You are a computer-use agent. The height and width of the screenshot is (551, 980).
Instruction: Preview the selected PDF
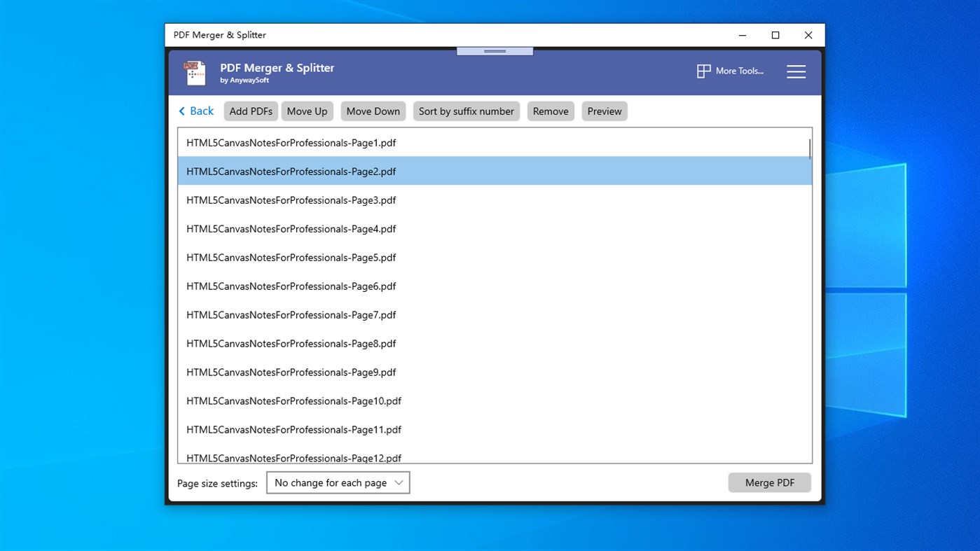(604, 111)
